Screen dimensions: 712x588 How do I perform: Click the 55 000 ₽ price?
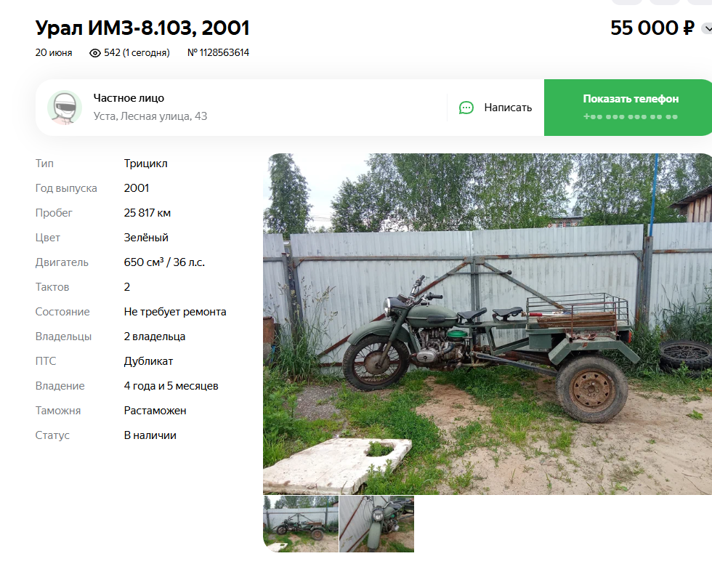[x=652, y=28]
